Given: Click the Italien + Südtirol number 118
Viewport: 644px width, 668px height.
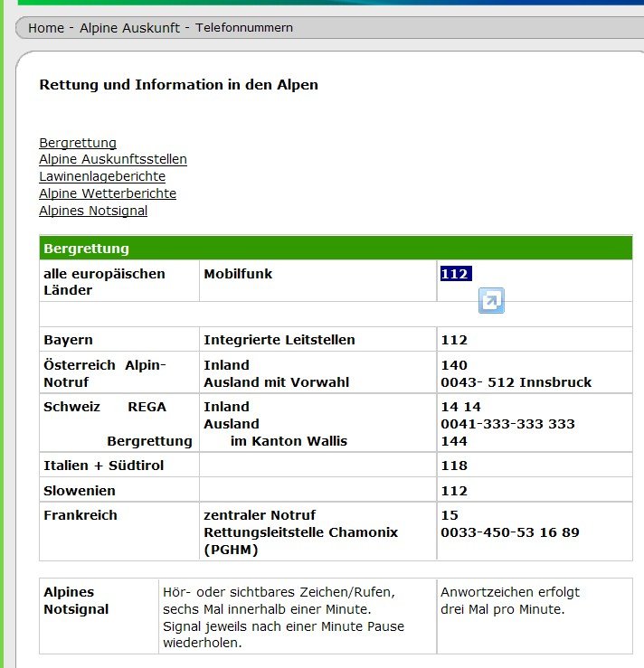Looking at the screenshot, I should pos(454,466).
